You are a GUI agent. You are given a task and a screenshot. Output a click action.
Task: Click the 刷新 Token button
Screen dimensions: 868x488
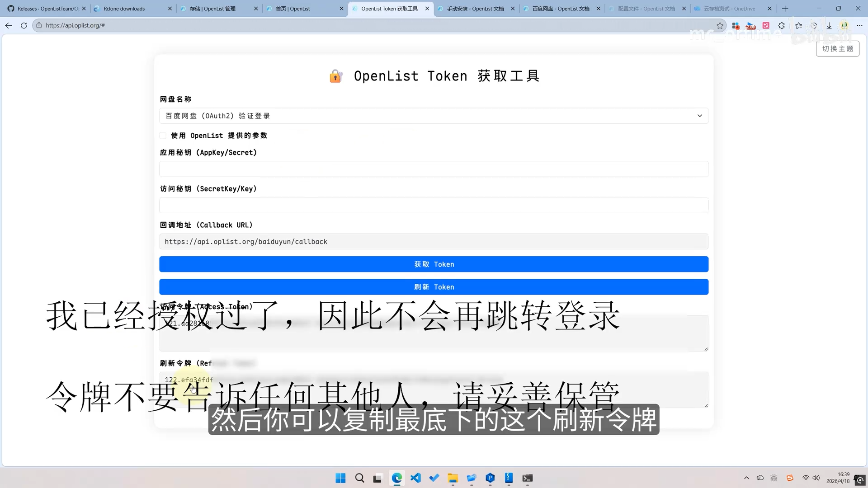click(433, 287)
